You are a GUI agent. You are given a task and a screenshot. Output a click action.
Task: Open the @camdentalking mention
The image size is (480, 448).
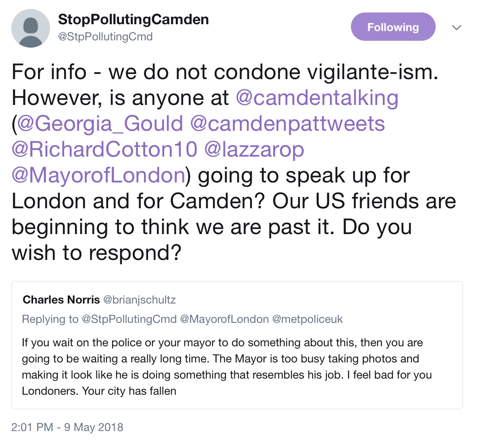click(317, 98)
